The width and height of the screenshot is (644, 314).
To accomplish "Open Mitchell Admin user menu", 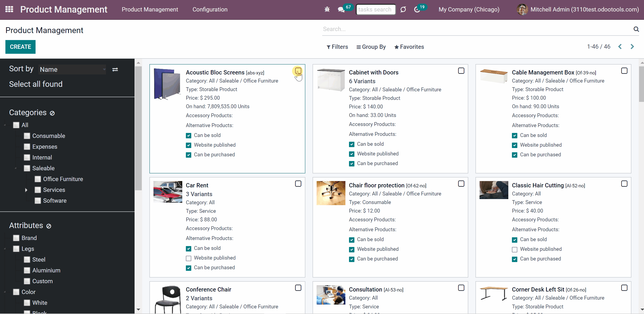I will pyautogui.click(x=577, y=9).
